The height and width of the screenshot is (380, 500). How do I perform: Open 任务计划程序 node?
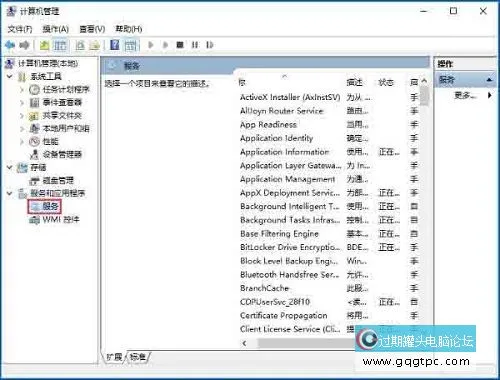pos(66,89)
